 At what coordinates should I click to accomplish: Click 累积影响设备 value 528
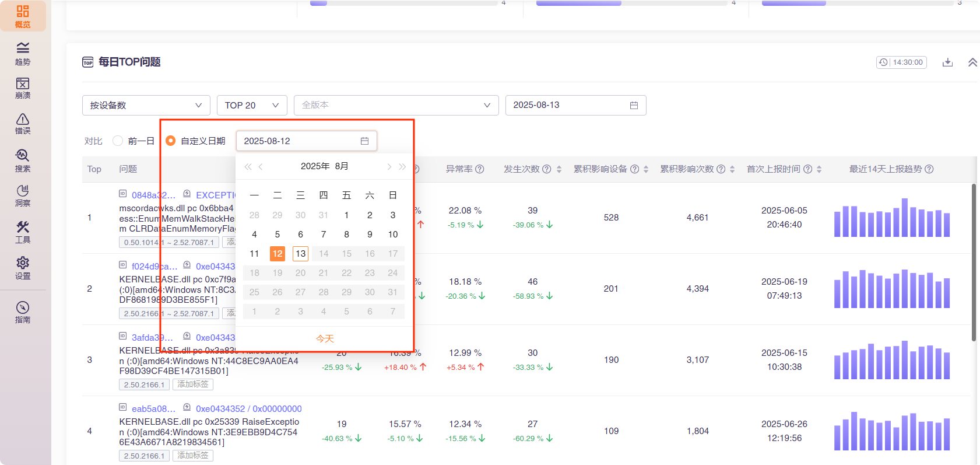[x=611, y=218]
